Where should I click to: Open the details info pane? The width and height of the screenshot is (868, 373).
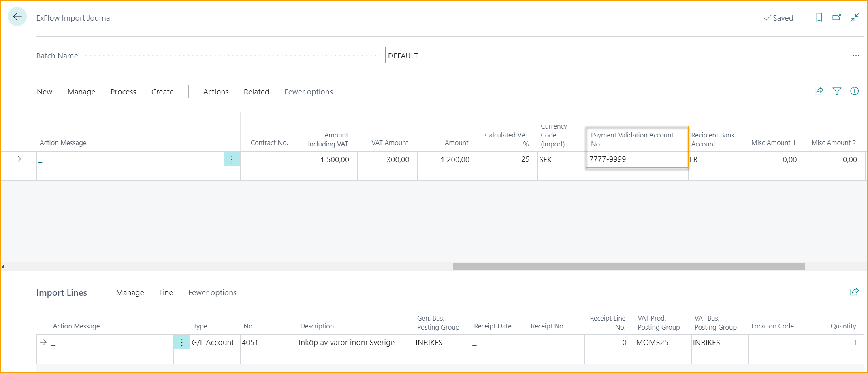click(855, 91)
